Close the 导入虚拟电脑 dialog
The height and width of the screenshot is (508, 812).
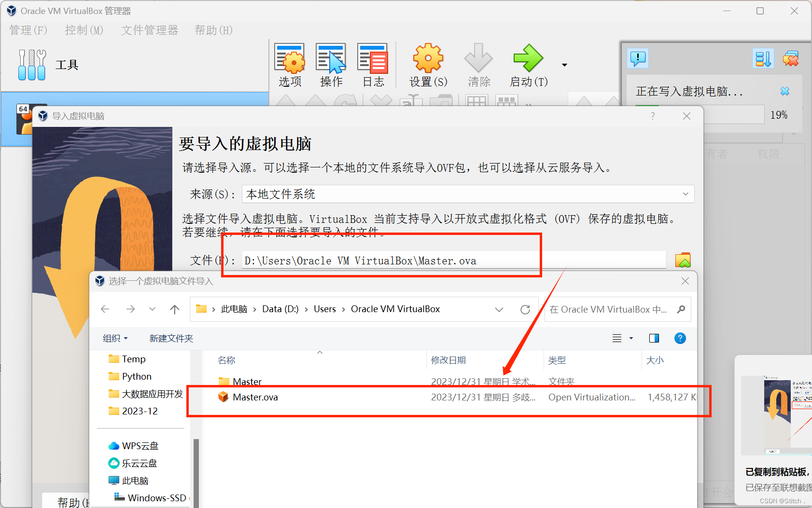[686, 116]
